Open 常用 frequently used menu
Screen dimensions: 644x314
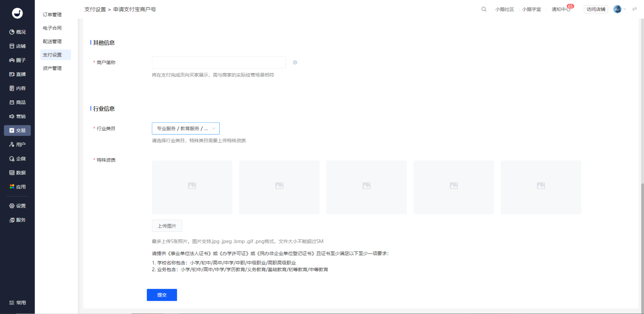(x=17, y=303)
